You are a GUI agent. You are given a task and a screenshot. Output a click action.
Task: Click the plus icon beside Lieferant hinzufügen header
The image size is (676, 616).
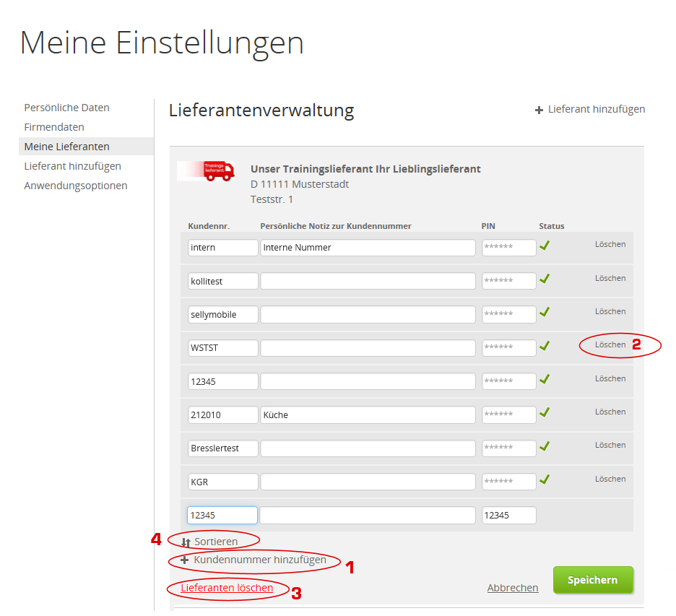[539, 110]
